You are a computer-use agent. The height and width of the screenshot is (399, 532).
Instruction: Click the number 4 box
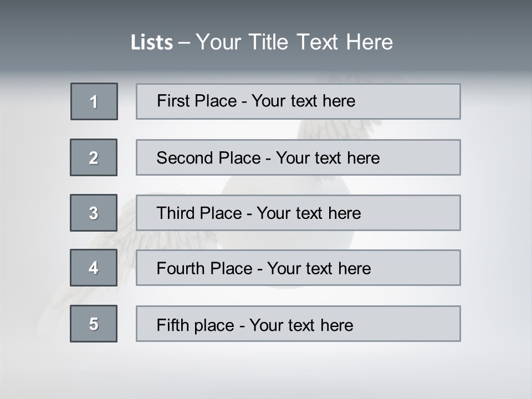(94, 268)
